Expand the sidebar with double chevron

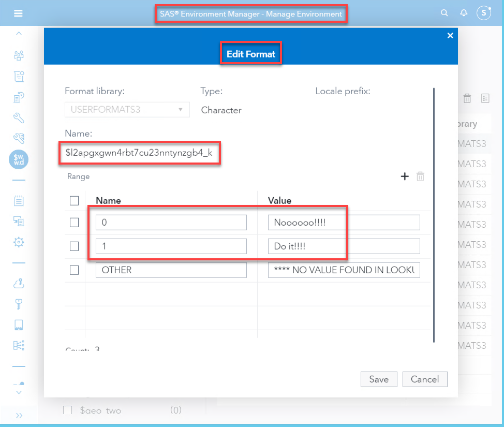click(x=19, y=416)
